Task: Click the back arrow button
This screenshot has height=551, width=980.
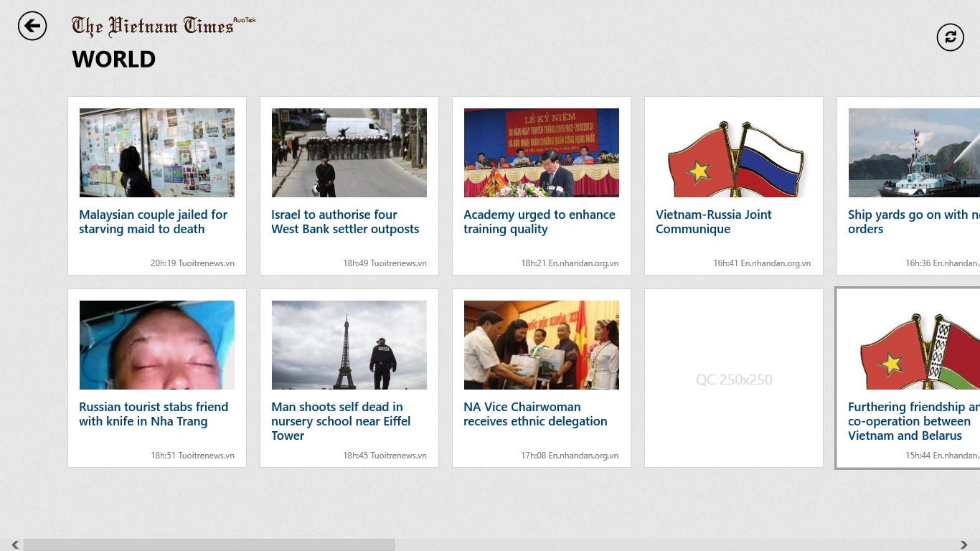Action: [x=32, y=27]
